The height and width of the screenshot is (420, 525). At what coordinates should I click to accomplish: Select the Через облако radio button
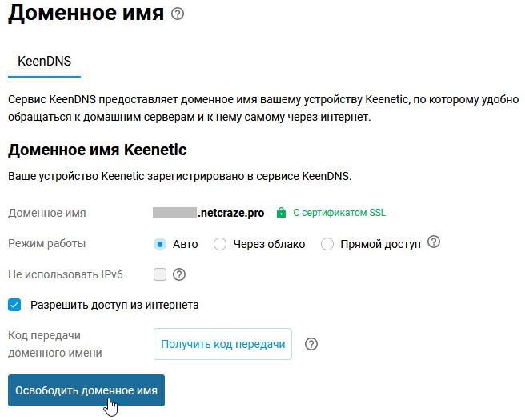coord(220,244)
